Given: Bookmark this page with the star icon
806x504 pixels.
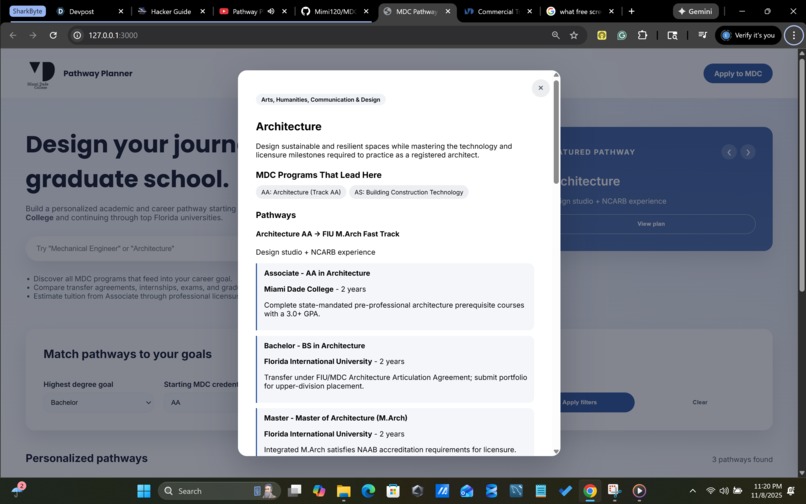Looking at the screenshot, I should (x=574, y=35).
